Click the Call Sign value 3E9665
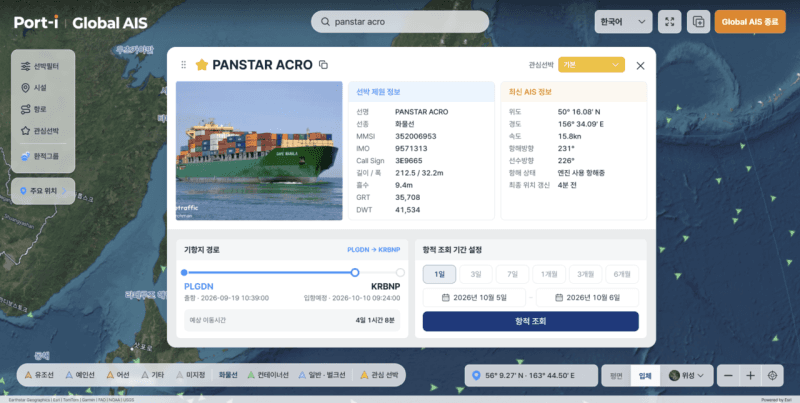The image size is (800, 403). click(x=409, y=161)
